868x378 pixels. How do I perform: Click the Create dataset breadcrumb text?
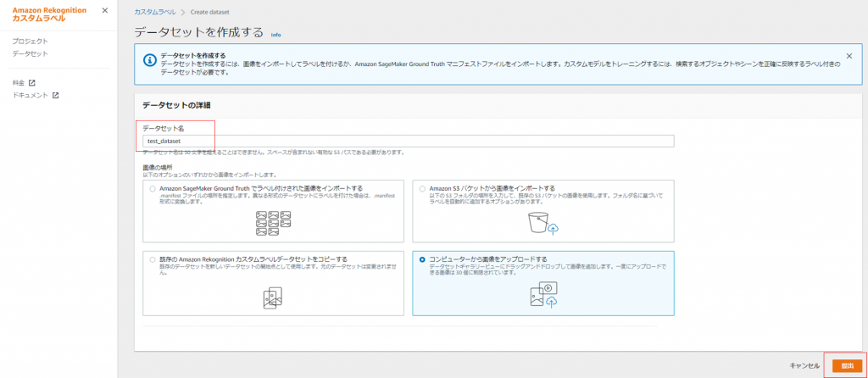(210, 12)
